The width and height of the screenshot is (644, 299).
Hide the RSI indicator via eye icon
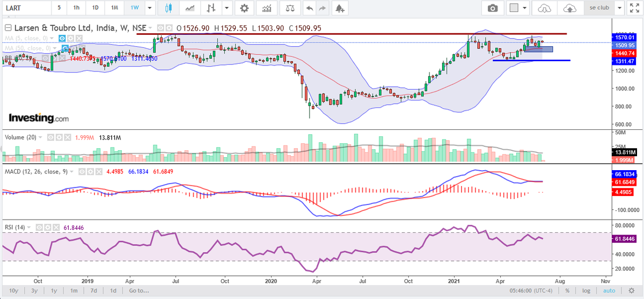coord(38,227)
